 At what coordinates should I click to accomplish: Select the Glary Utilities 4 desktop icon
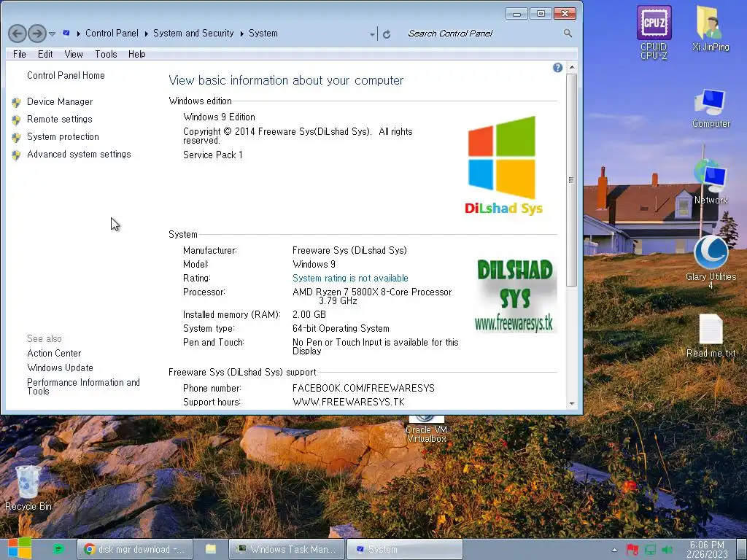pos(711,262)
